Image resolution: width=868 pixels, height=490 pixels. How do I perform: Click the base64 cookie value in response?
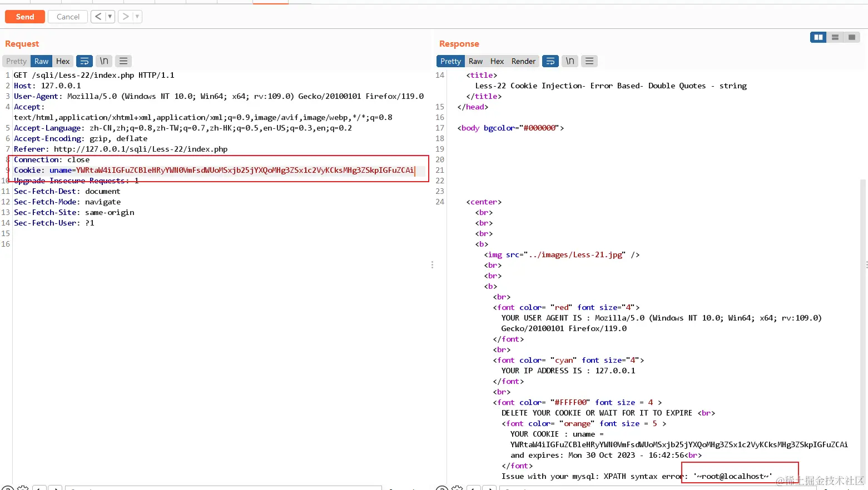(679, 444)
